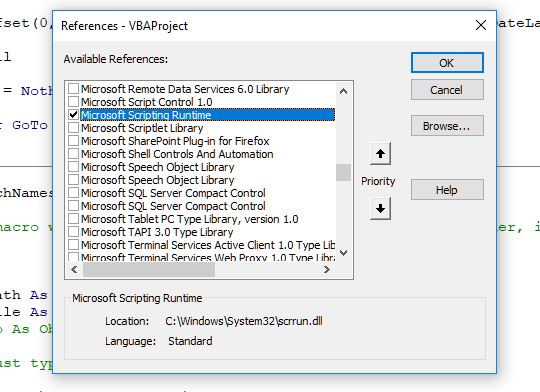Click the list scroll-up arrow
This screenshot has width=540, height=392.
pos(343,91)
